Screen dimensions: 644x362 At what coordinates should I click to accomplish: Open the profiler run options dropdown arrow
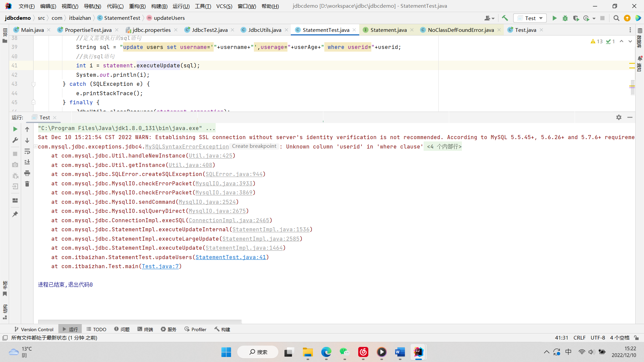point(594,18)
